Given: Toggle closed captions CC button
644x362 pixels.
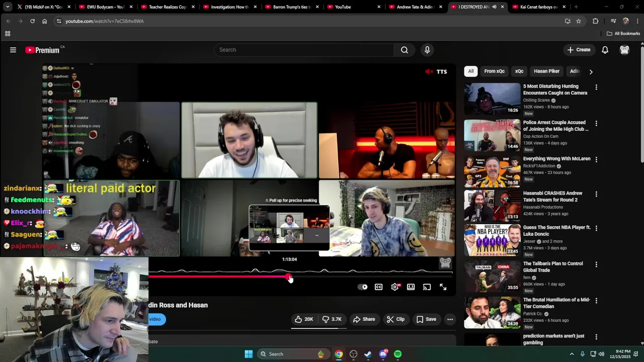Looking at the screenshot, I should tap(379, 287).
